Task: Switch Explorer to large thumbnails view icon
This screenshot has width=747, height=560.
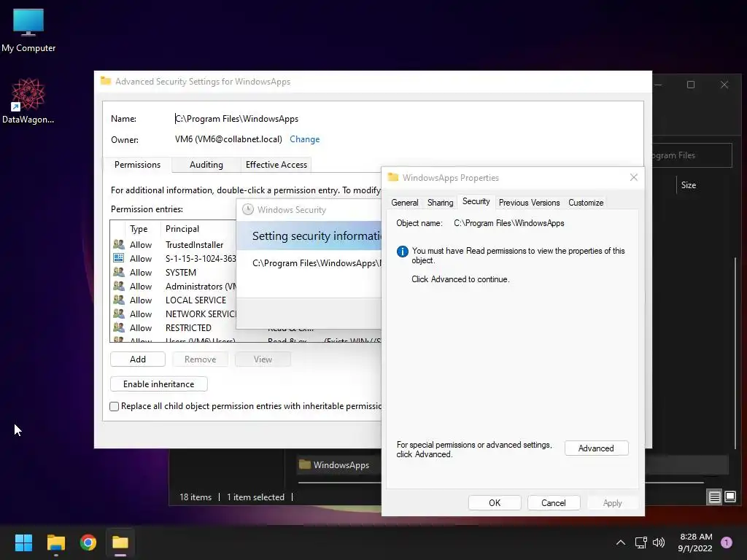Action: click(x=729, y=497)
